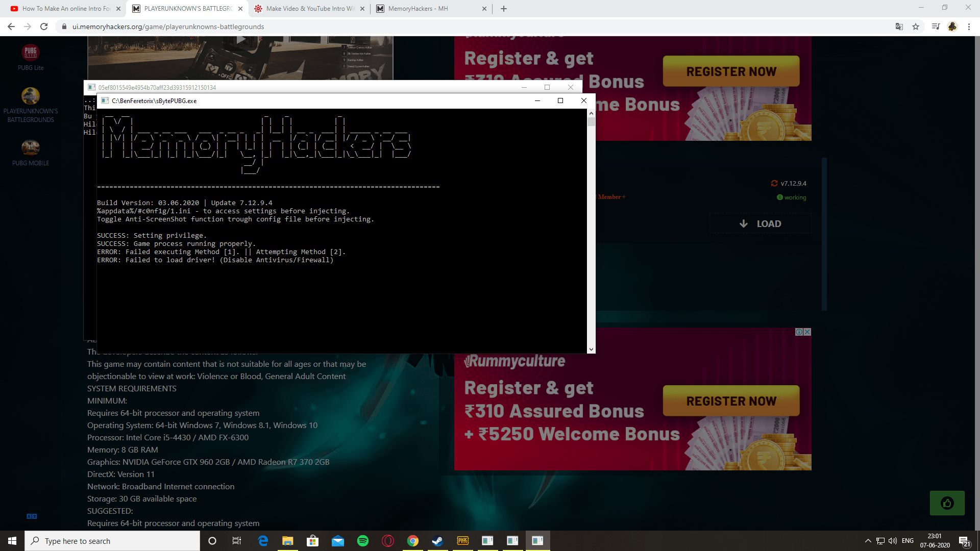
Task: Open the Windows Start menu
Action: coord(12,541)
